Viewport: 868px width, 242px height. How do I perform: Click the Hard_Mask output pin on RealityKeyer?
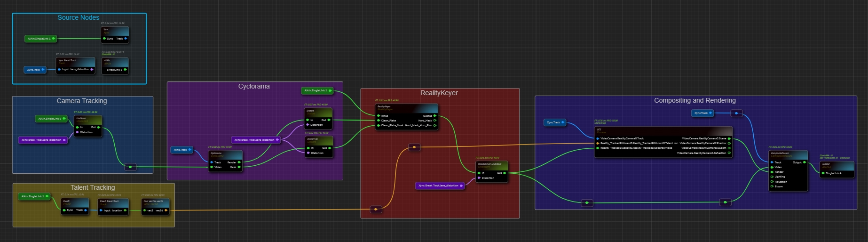[434, 121]
